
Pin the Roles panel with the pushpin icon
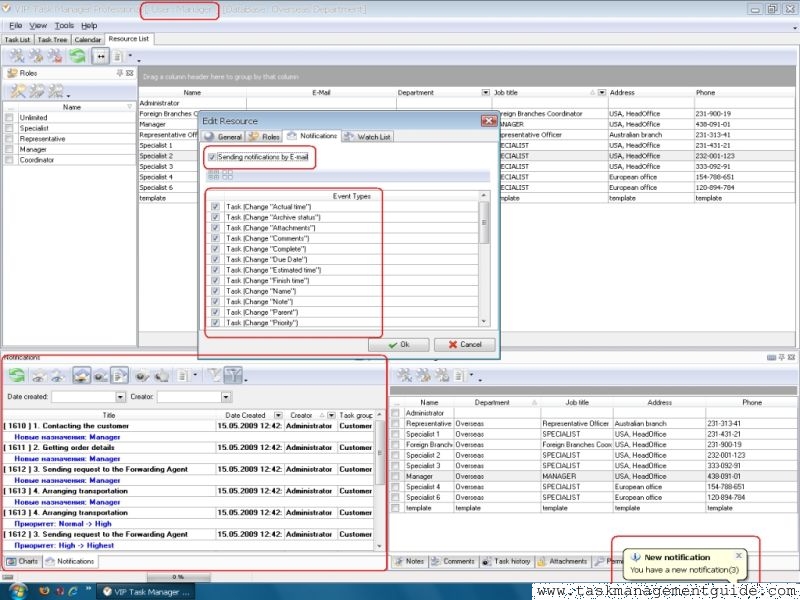[x=120, y=73]
